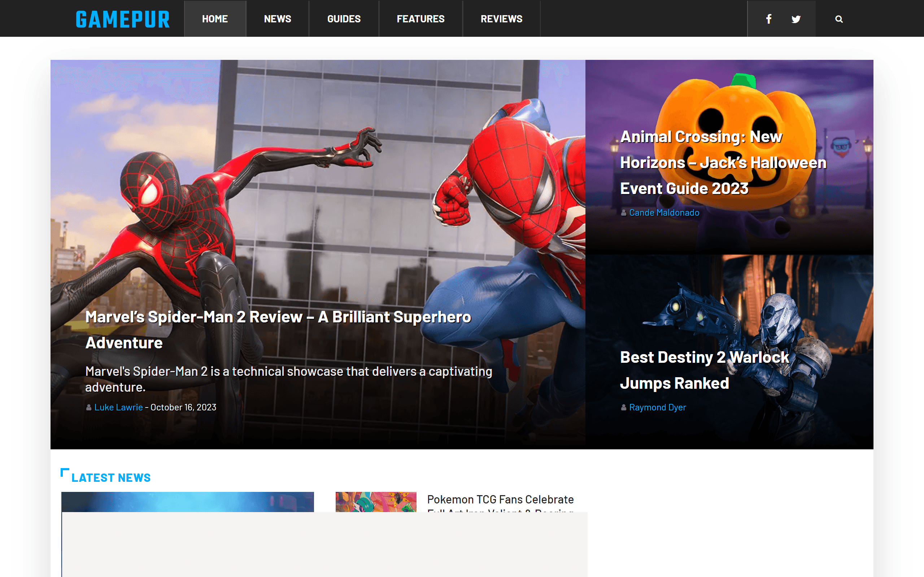Open Gamepur's Twitter page via header icon
This screenshot has height=577, width=924.
[x=796, y=18]
